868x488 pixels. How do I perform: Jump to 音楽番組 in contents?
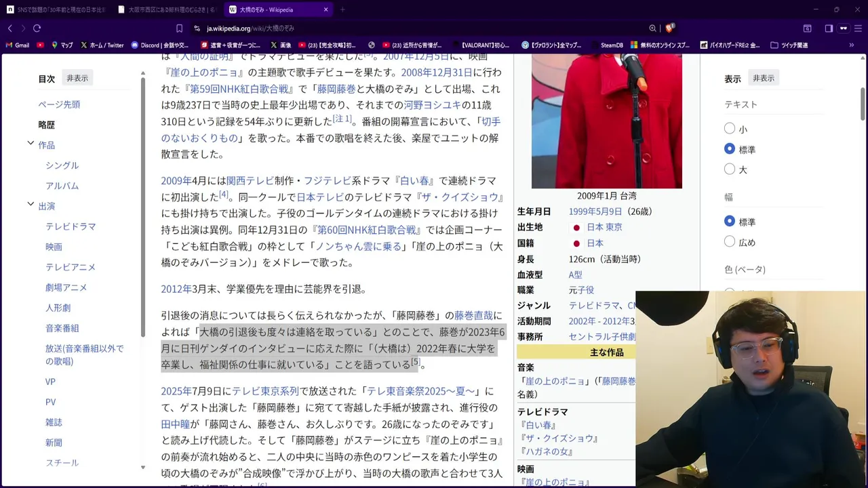(62, 328)
